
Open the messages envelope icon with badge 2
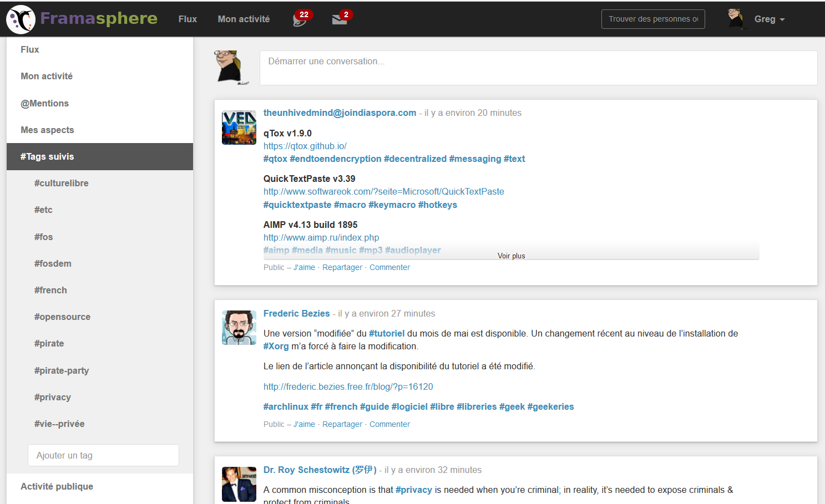340,19
